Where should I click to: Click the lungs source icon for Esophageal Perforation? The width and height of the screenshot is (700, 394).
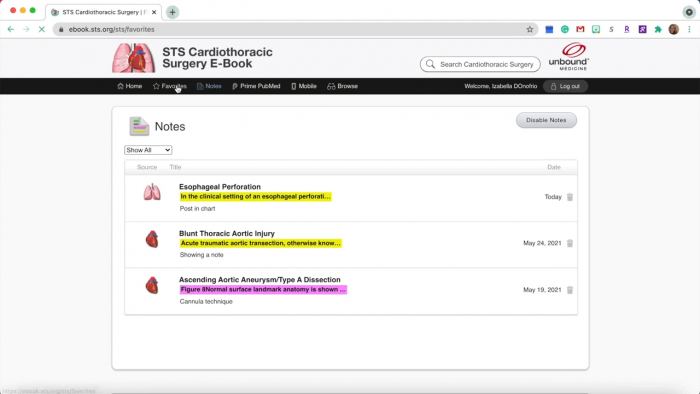tap(152, 192)
